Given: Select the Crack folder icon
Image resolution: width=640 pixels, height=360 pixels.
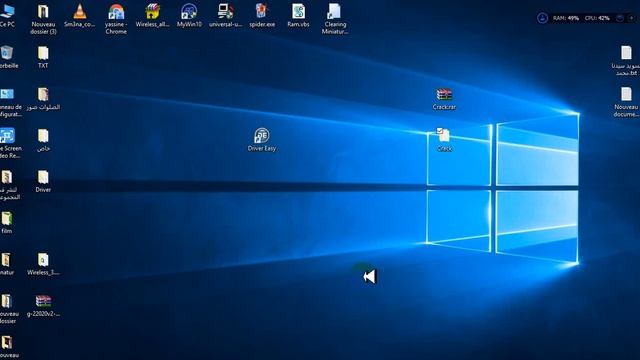Looking at the screenshot, I should click(x=444, y=140).
